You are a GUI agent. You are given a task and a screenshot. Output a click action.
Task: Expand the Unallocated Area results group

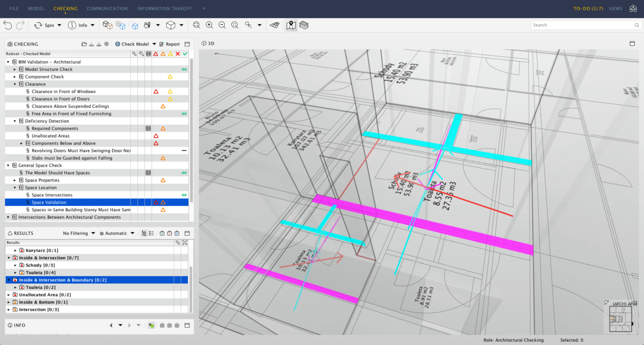pos(9,294)
